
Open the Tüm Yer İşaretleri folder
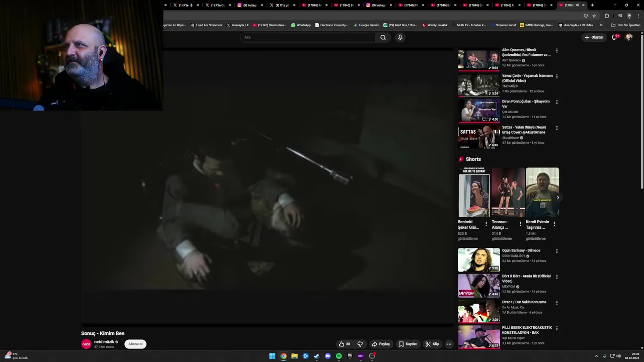point(625,25)
